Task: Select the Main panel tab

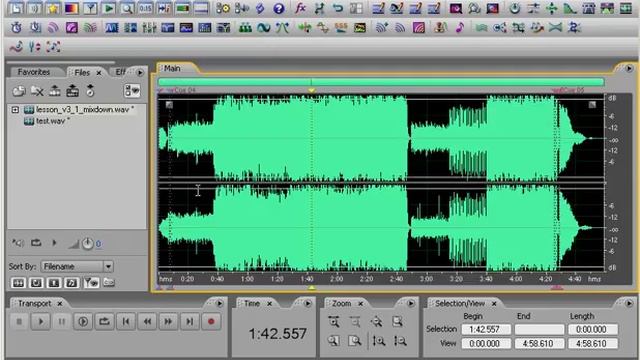Action: pyautogui.click(x=172, y=69)
